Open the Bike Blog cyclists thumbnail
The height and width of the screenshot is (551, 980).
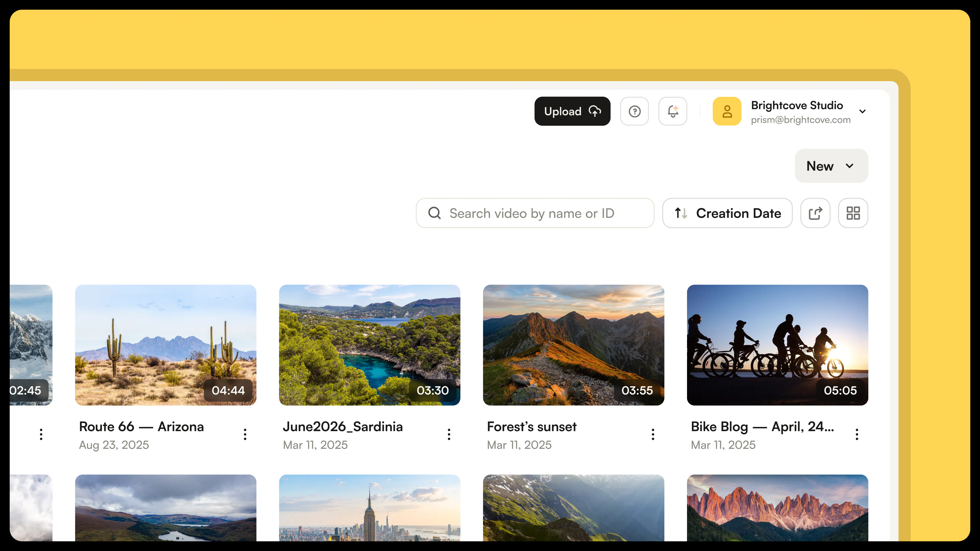(777, 345)
